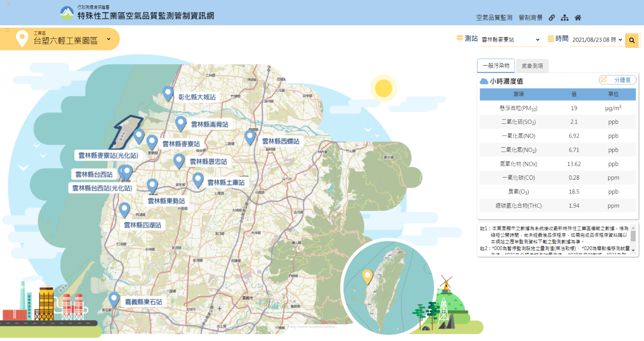This screenshot has height=341, width=644.
Task: Expand the 台塑六輕工業園區 industrial zone dropdown
Action: 108,39
